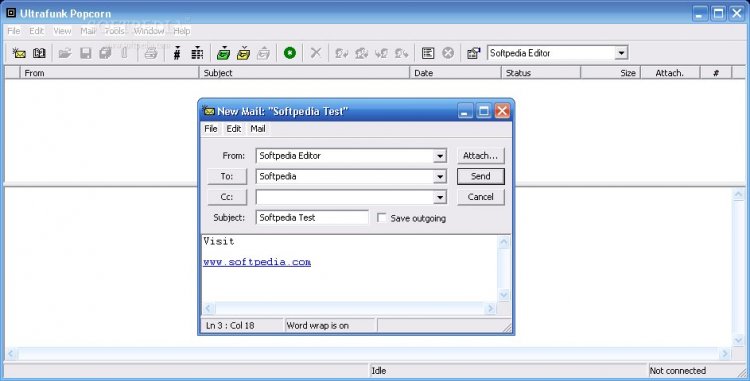
Task: Click the save all stacked disks icon
Action: [105, 53]
